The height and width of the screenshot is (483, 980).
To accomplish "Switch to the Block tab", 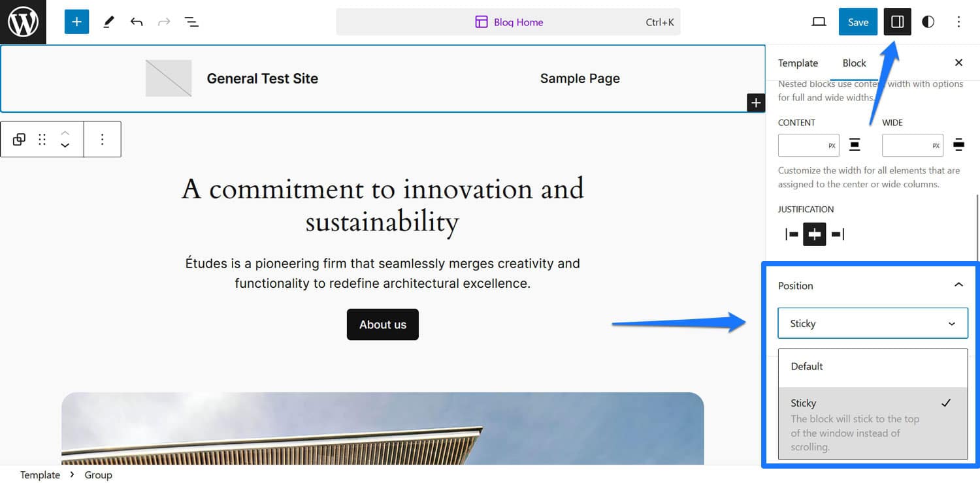I will pyautogui.click(x=854, y=63).
